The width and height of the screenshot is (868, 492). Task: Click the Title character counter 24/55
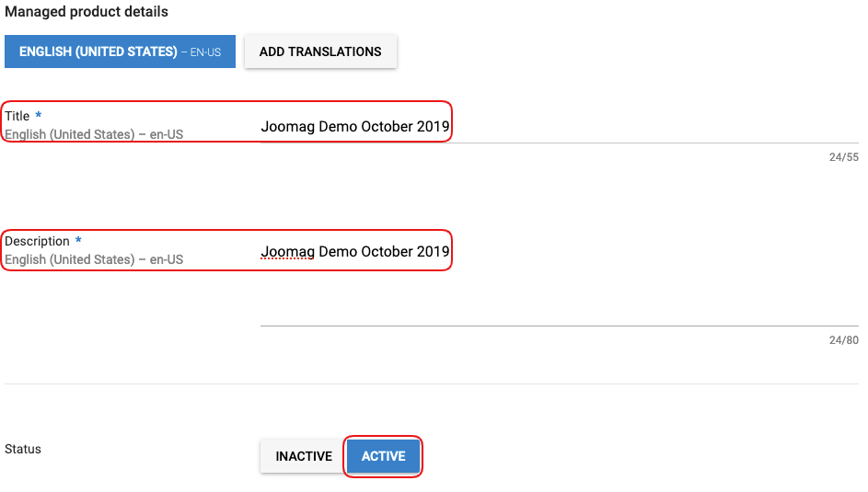[843, 157]
